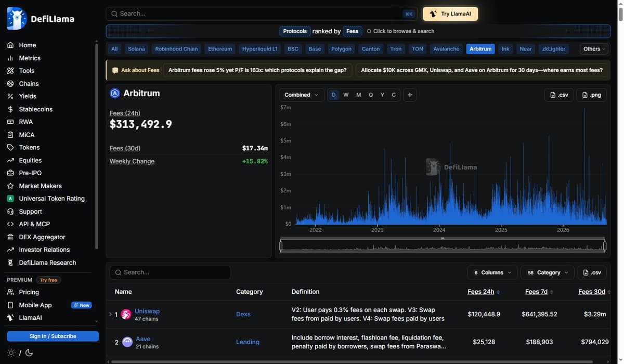Screen dimensions: 624x364
Task: Download chart as .png
Action: 591,95
